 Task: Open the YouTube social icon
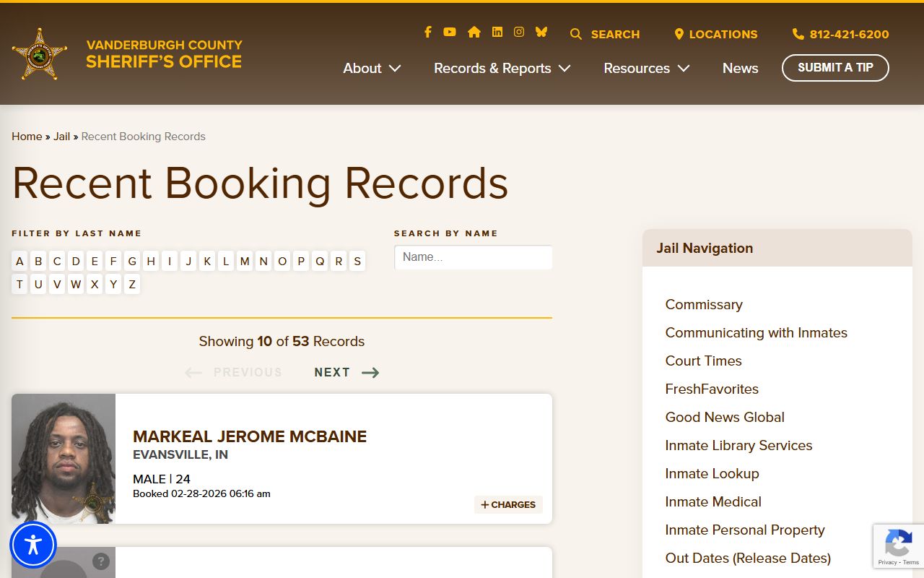[450, 32]
